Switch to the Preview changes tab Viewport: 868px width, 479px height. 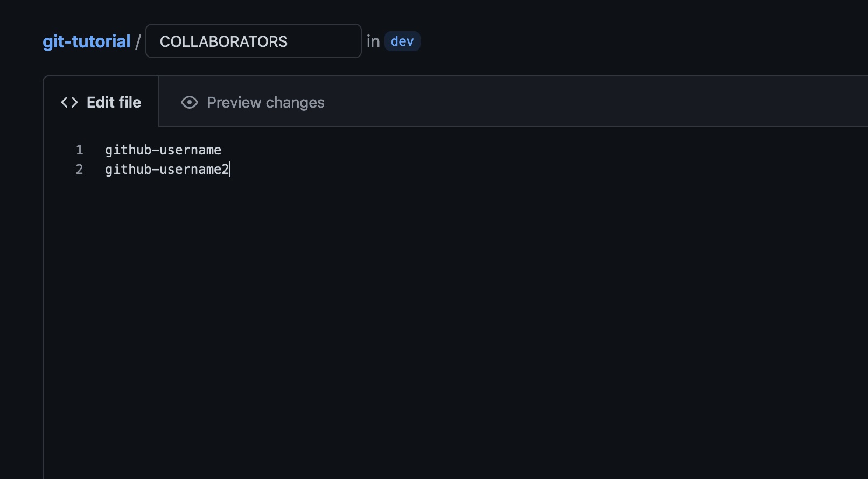(x=252, y=102)
